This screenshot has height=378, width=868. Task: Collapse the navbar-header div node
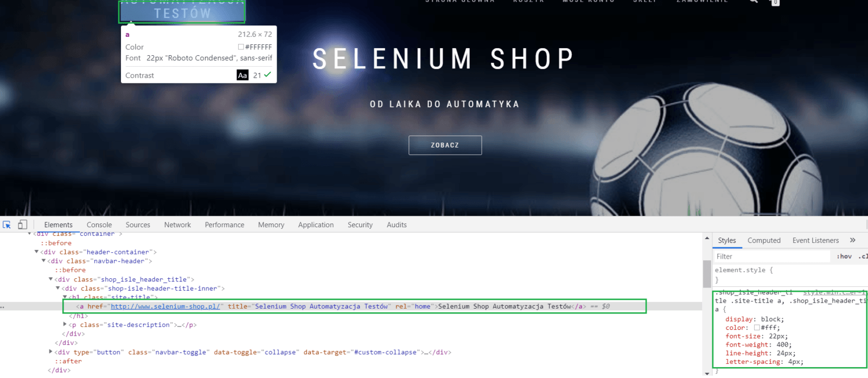44,261
